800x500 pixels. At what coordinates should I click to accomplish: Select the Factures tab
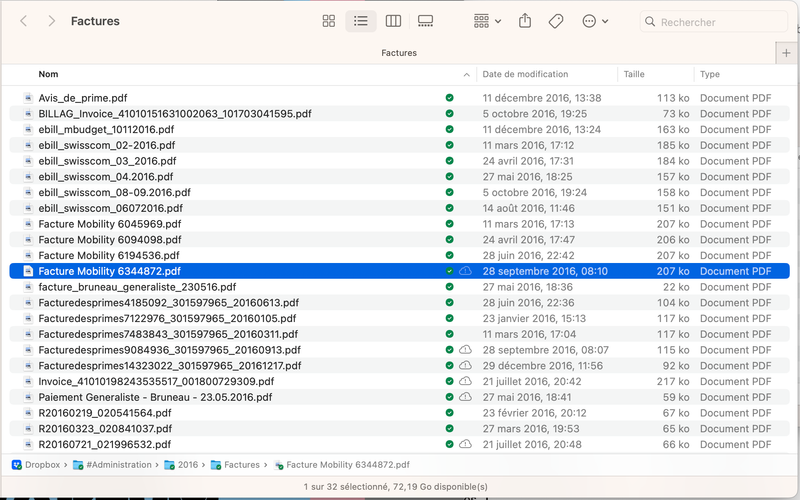399,52
